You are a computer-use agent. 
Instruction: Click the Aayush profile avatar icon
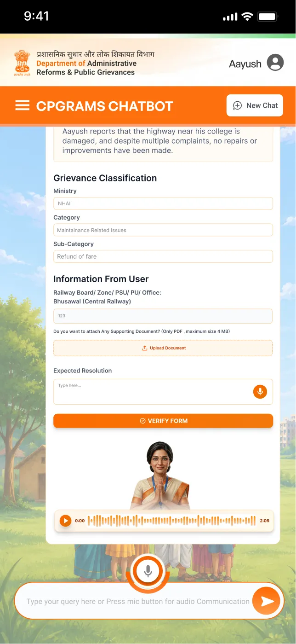275,63
